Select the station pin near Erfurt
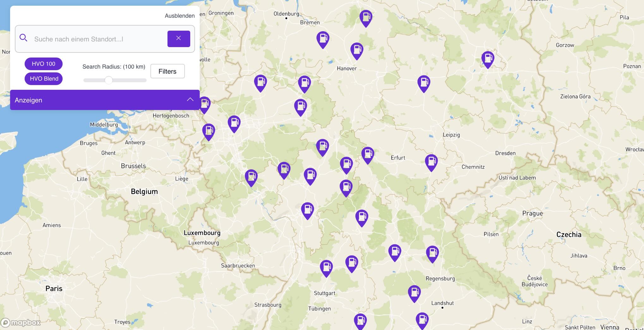This screenshot has height=330, width=644. 368,155
